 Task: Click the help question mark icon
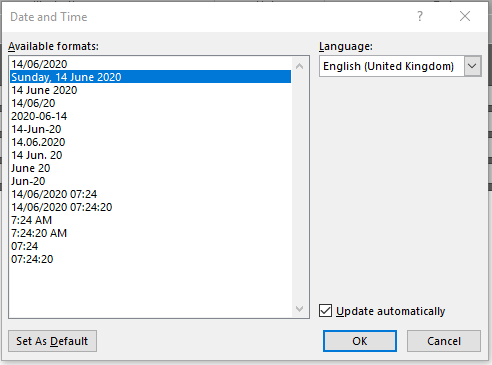[420, 16]
